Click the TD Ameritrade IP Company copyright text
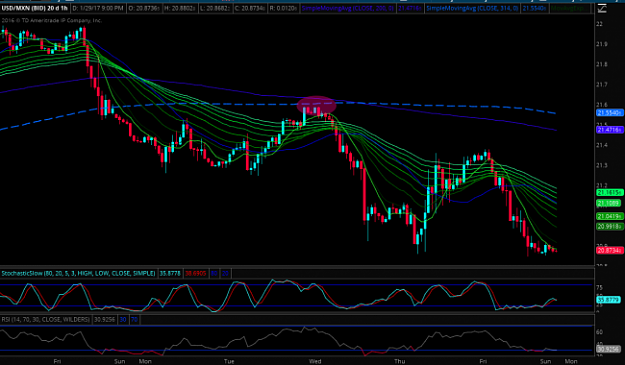The width and height of the screenshot is (625, 365). coord(51,20)
